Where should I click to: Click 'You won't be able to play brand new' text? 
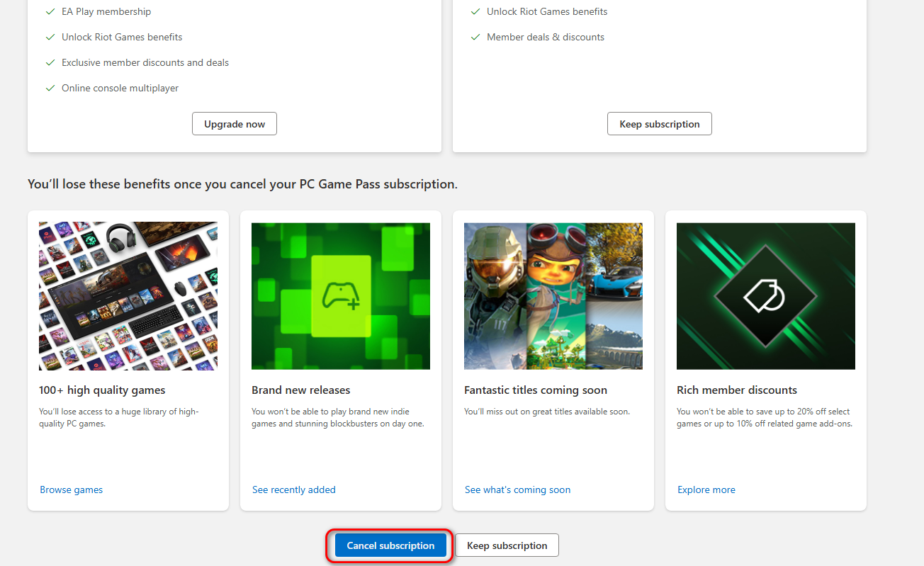pos(338,418)
